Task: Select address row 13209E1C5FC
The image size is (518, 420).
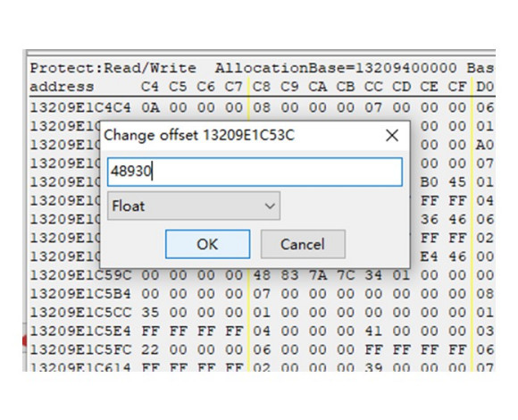Action: tap(80, 349)
